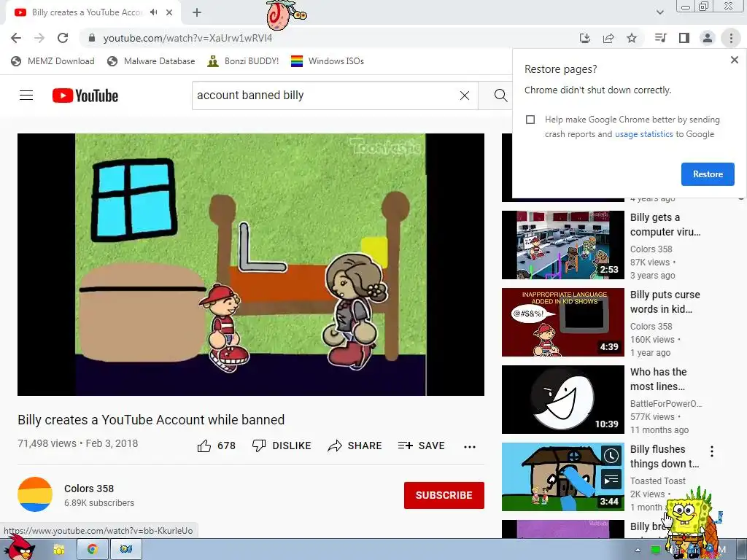Click Billy gets a computer viru... title
Viewport: 747px width, 560px height.
click(665, 225)
